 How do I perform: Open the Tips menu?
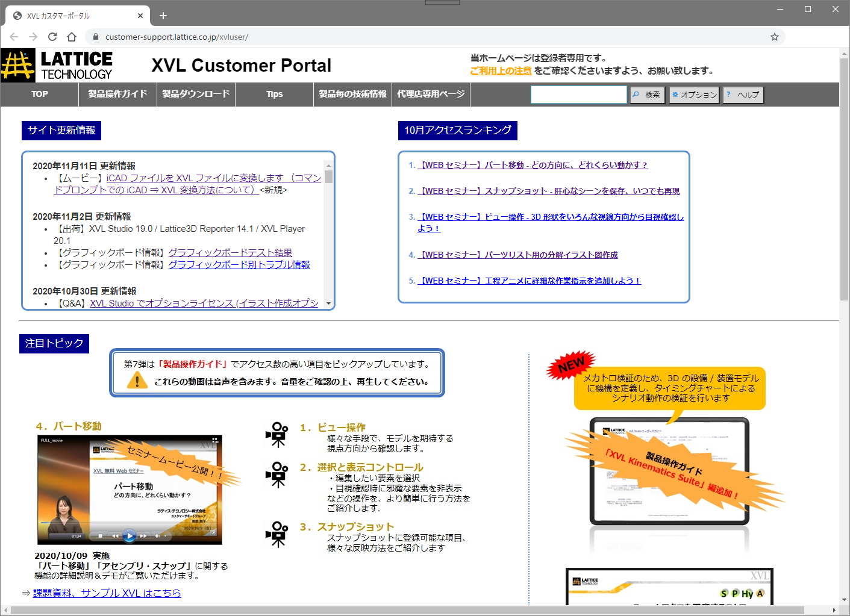(274, 94)
